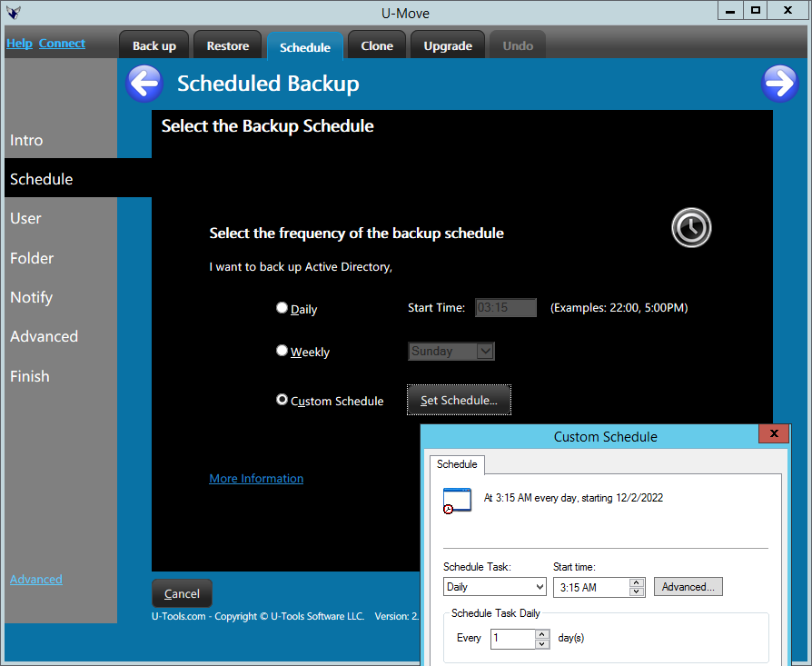Select the Daily radio button
The height and width of the screenshot is (666, 812).
(x=282, y=309)
